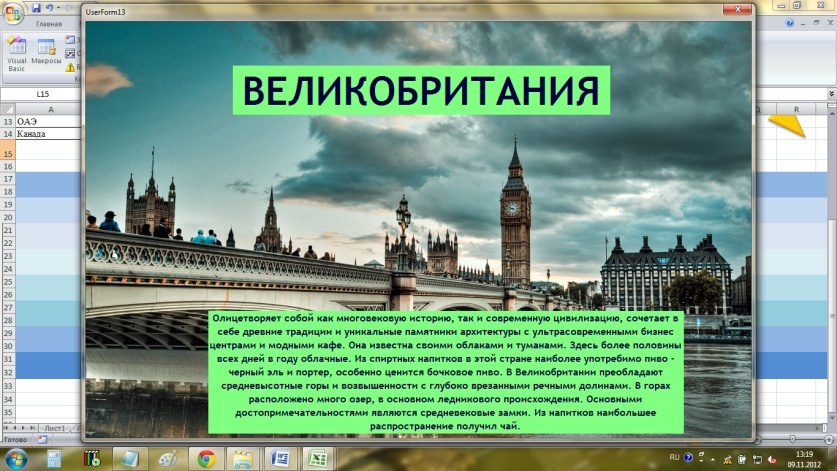Click macro recording icon in status bar

coord(42,439)
